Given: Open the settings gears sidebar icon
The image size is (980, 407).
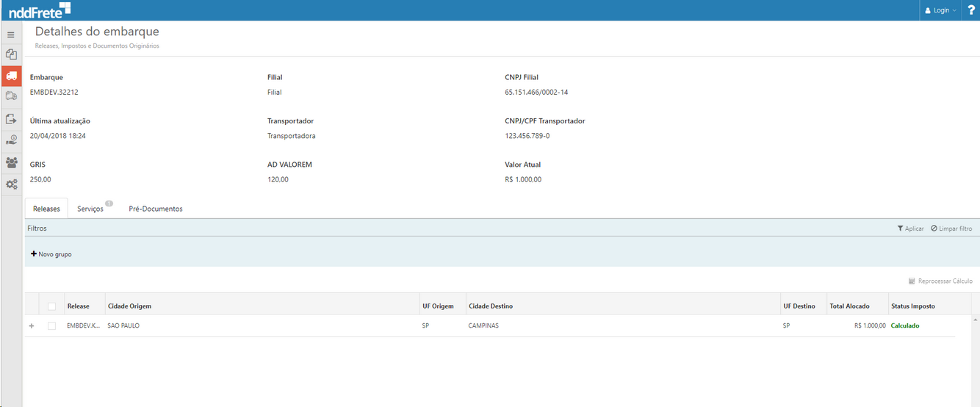Looking at the screenshot, I should coord(11,184).
